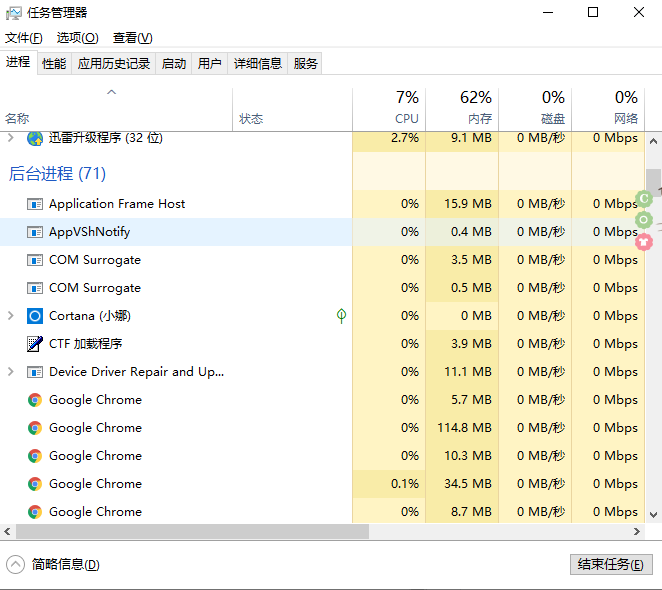The width and height of the screenshot is (662, 590).
Task: Click the 迅雷升级程序 globe icon
Action: tap(35, 138)
